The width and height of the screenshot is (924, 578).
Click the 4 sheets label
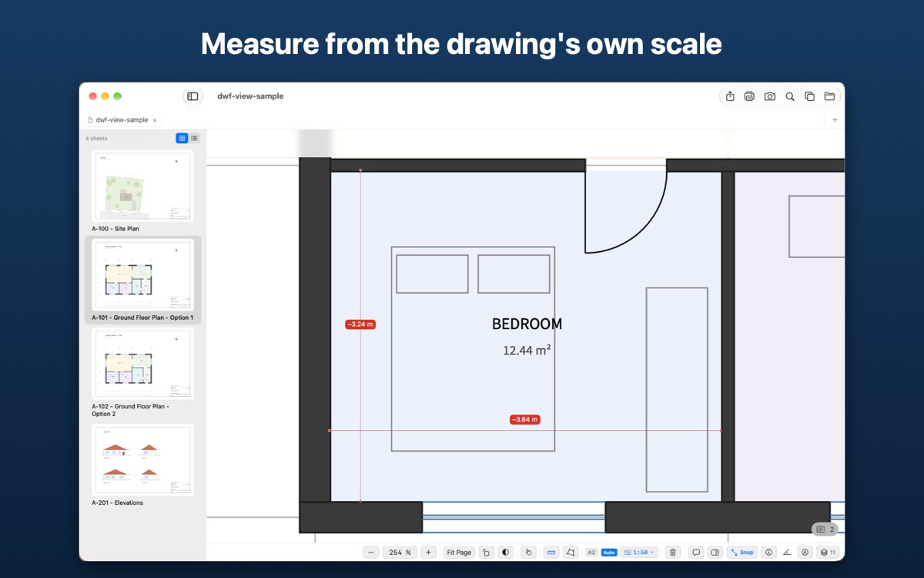tap(97, 139)
